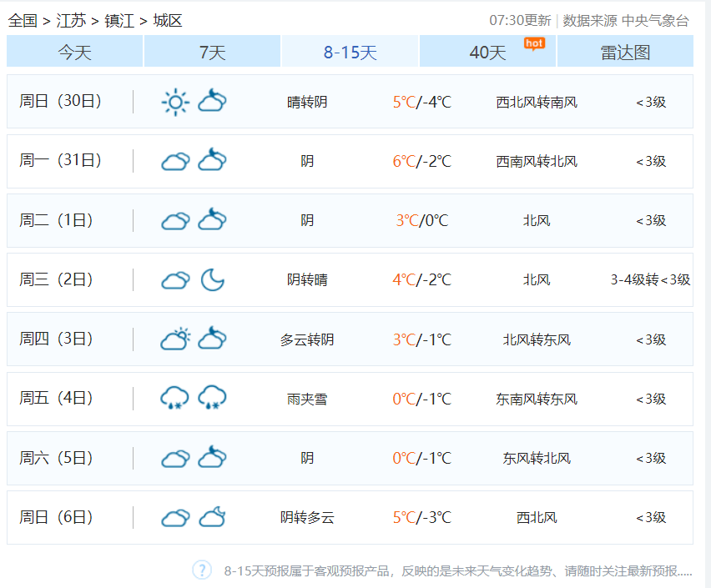Click the 5℃/-4℃ temperature for 周日 30日
This screenshot has width=711, height=588.
[422, 102]
